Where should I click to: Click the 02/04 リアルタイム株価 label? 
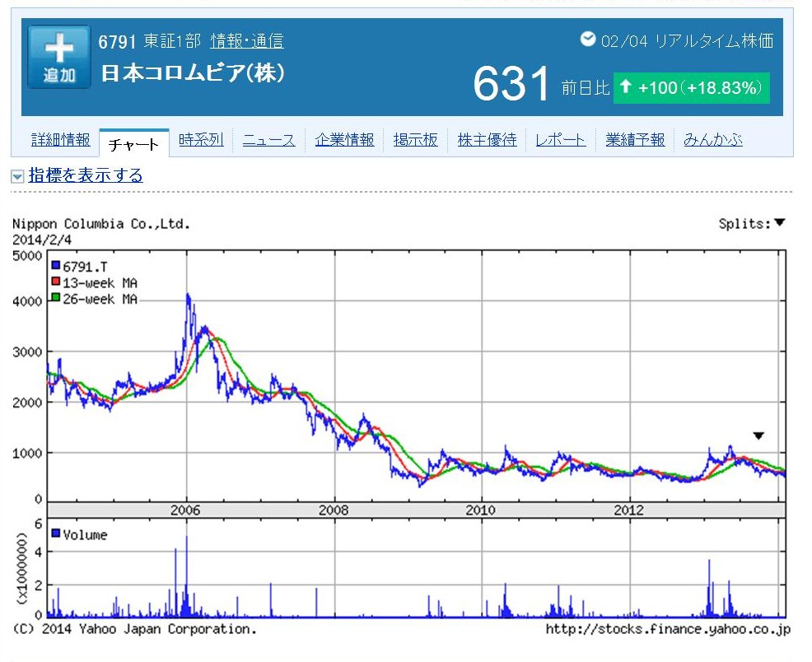point(687,41)
